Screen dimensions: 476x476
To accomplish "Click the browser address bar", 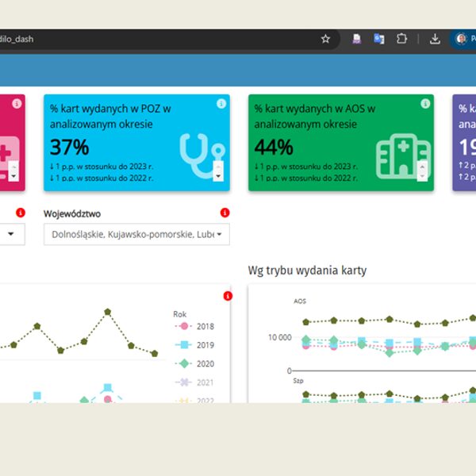I will coord(159,39).
